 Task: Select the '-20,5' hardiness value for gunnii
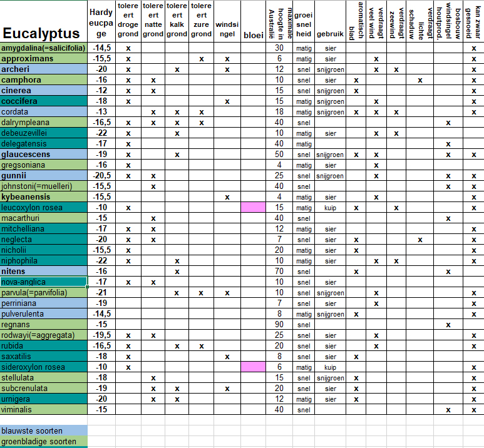pyautogui.click(x=101, y=176)
